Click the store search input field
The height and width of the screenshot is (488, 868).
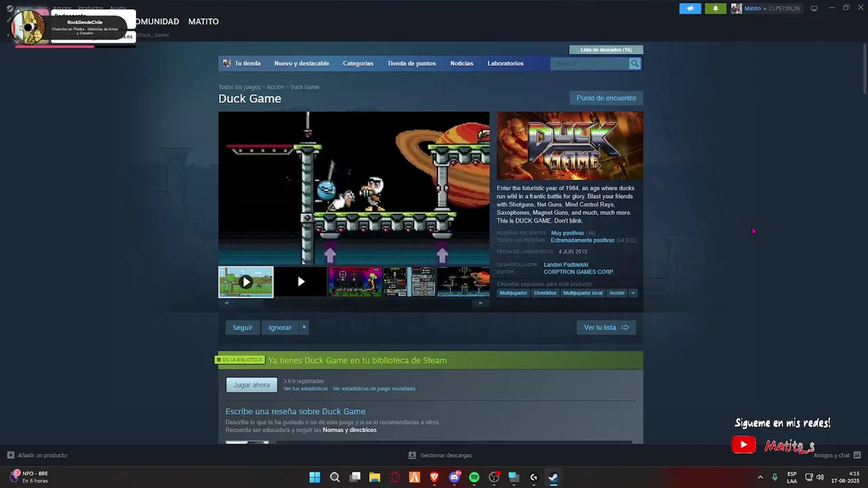pos(590,63)
